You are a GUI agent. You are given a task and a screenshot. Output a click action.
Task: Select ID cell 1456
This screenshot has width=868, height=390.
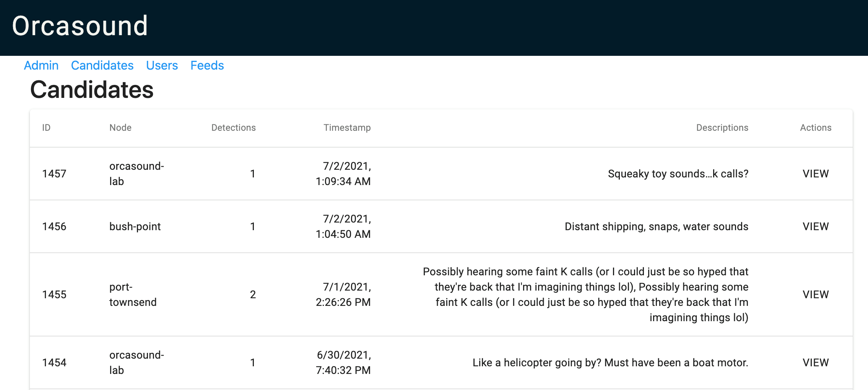(54, 226)
